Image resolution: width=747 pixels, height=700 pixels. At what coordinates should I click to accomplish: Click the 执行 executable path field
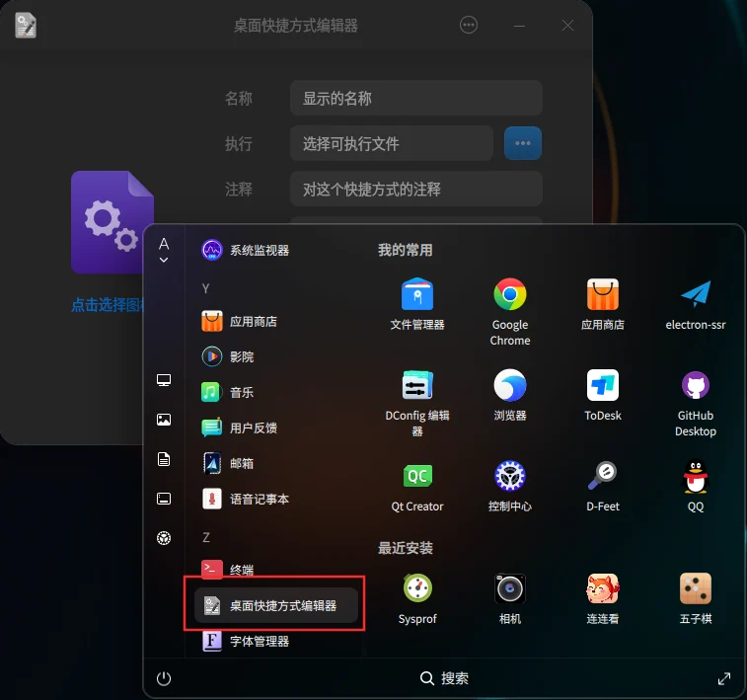[x=391, y=143]
